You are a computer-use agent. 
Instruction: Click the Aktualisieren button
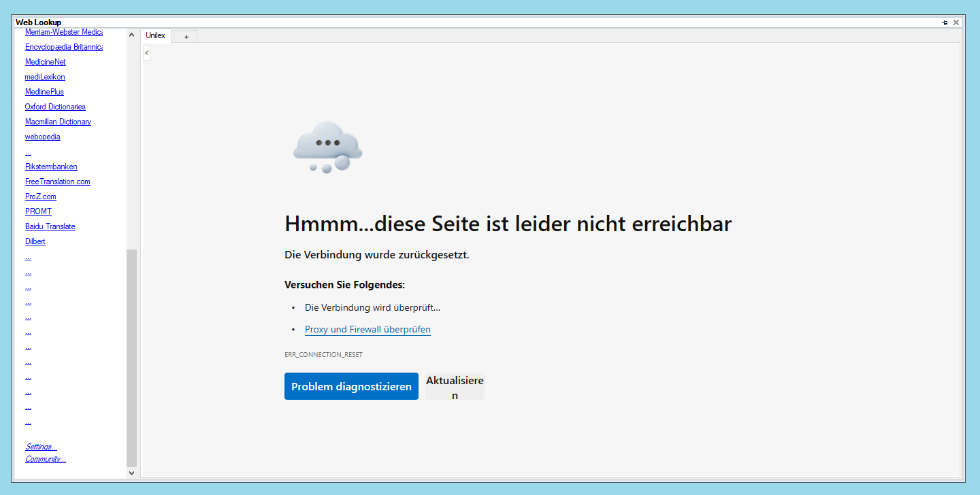[x=455, y=386]
